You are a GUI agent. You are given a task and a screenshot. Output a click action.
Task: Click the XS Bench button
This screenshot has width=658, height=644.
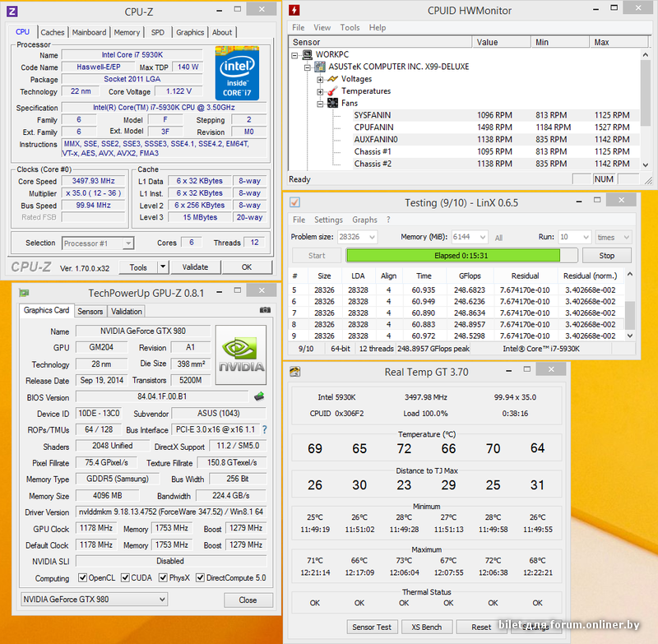[427, 628]
